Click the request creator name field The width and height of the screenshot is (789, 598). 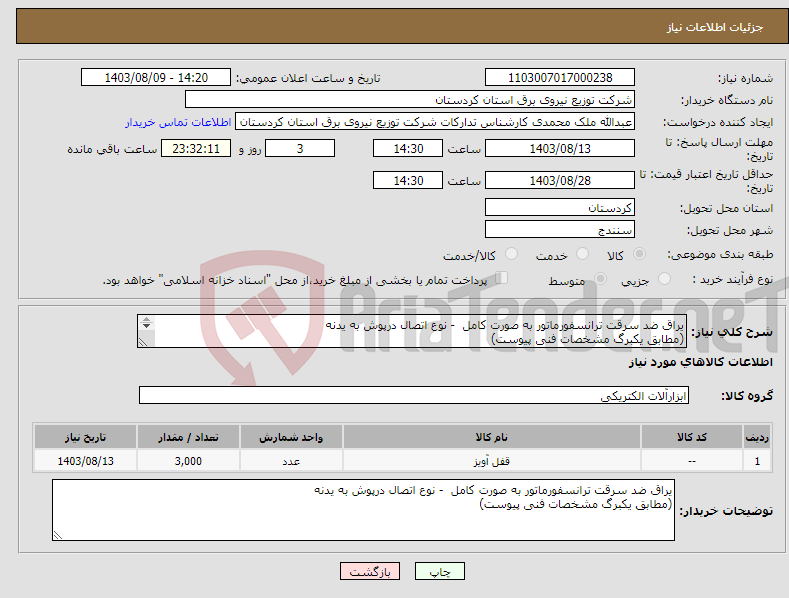tap(435, 122)
